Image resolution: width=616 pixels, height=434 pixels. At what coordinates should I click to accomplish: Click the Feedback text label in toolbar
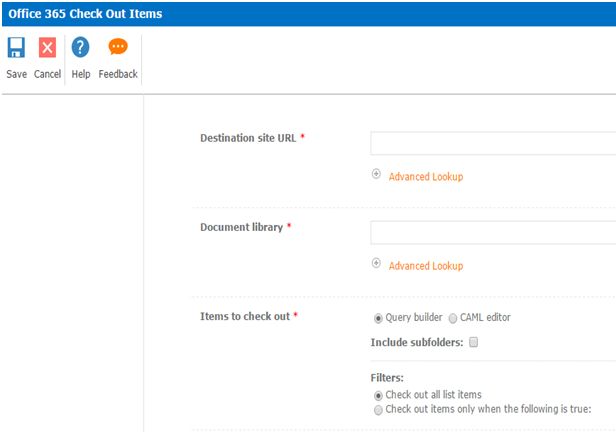click(118, 74)
